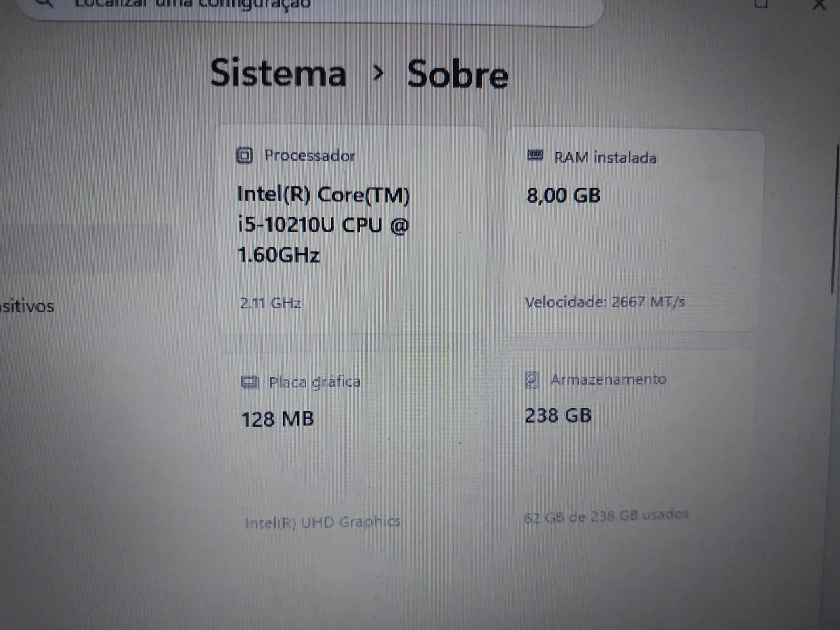This screenshot has width=840, height=630.
Task: Select the Sobre breadcrumb title
Action: pos(458,73)
